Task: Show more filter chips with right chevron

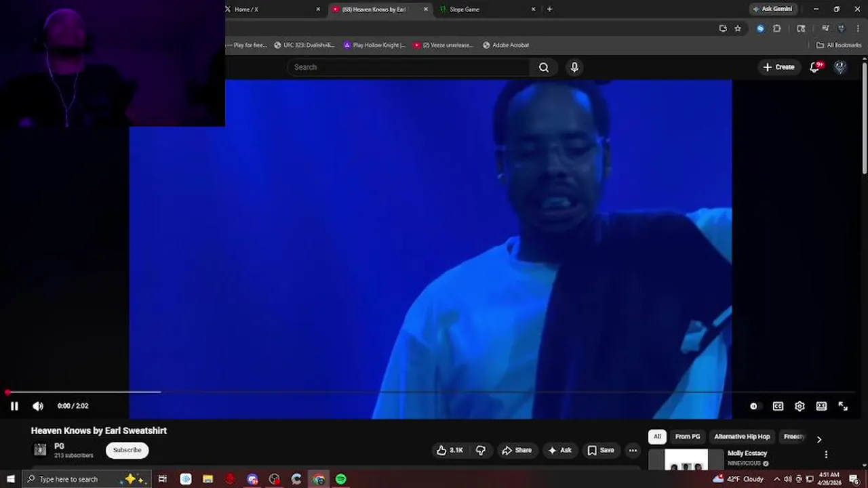Action: coord(818,439)
